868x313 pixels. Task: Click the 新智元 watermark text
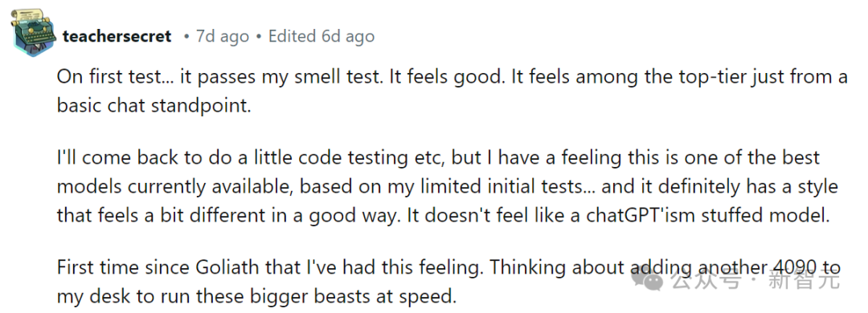(x=805, y=280)
